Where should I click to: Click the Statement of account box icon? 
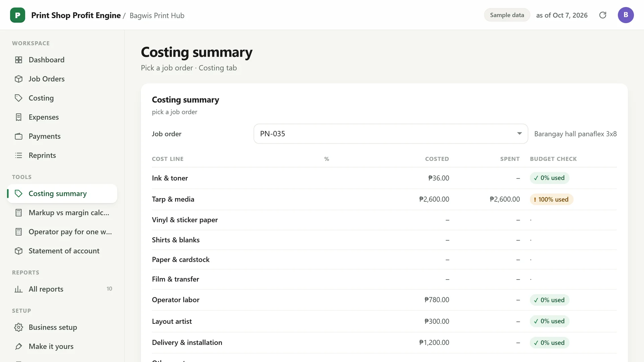tap(19, 251)
